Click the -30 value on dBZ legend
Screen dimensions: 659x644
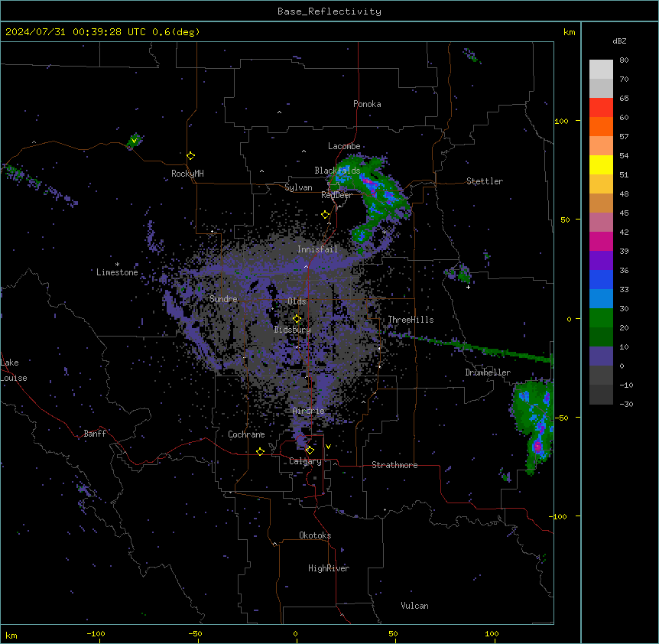click(627, 405)
